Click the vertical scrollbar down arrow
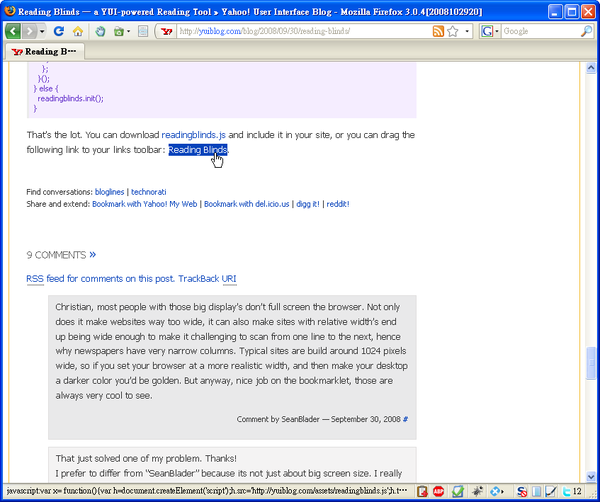 [x=590, y=477]
